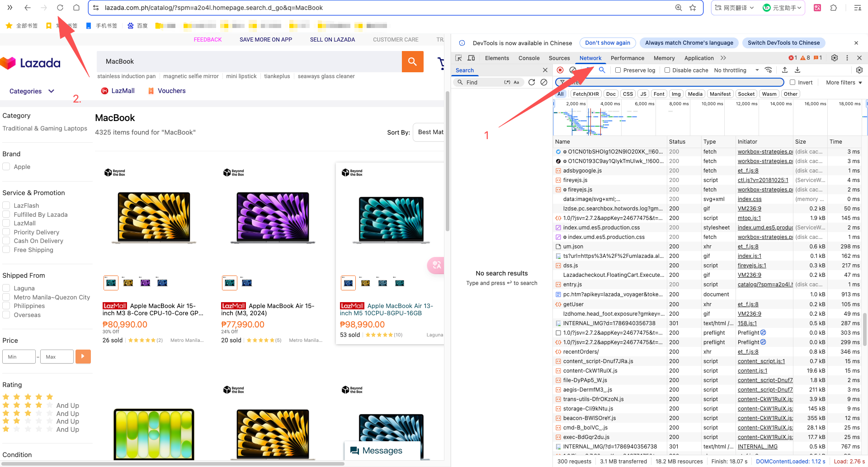Open the zoom magnifier in address bar

click(x=679, y=8)
